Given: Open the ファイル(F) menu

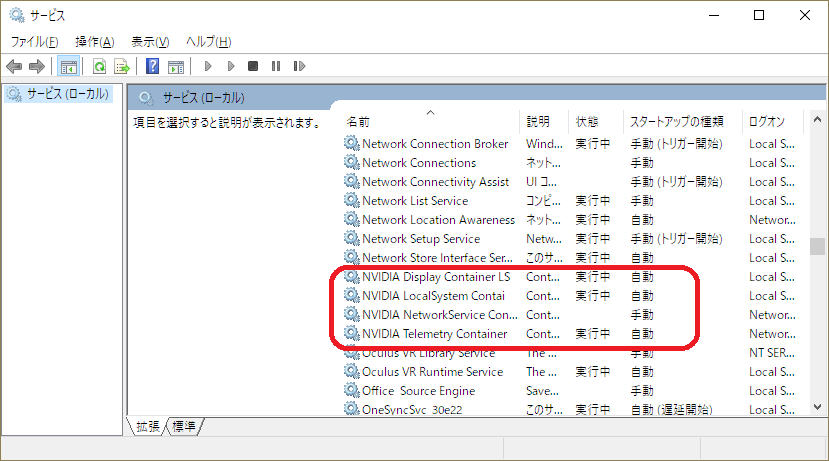Looking at the screenshot, I should pyautogui.click(x=34, y=41).
